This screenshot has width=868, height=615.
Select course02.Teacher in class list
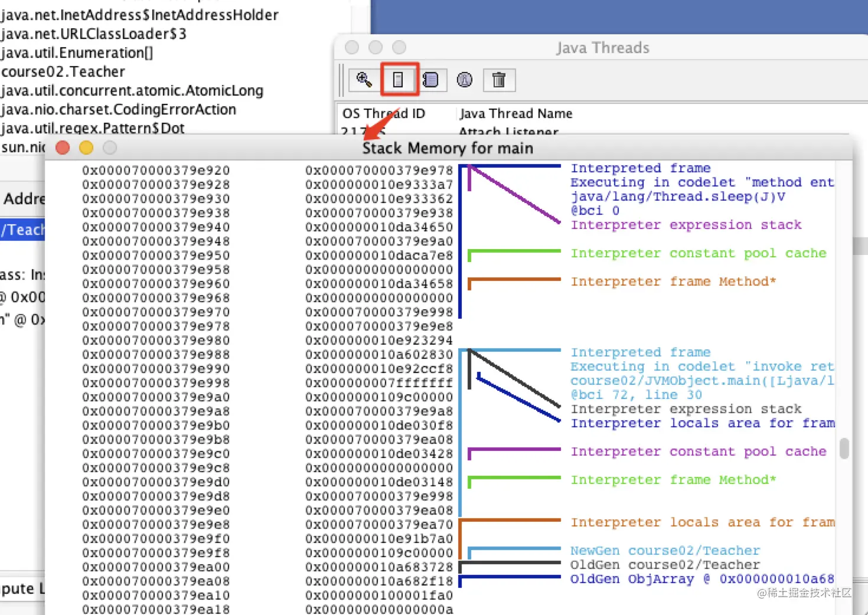pos(63,71)
